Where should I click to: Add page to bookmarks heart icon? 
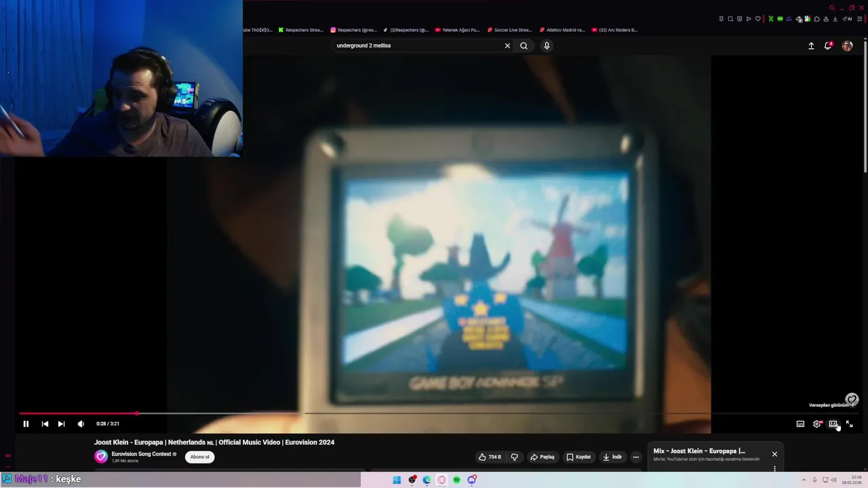coord(758,19)
